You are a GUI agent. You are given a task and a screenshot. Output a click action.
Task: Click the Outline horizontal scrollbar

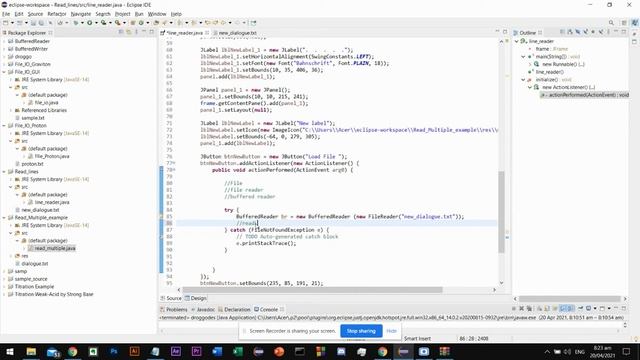(x=570, y=299)
